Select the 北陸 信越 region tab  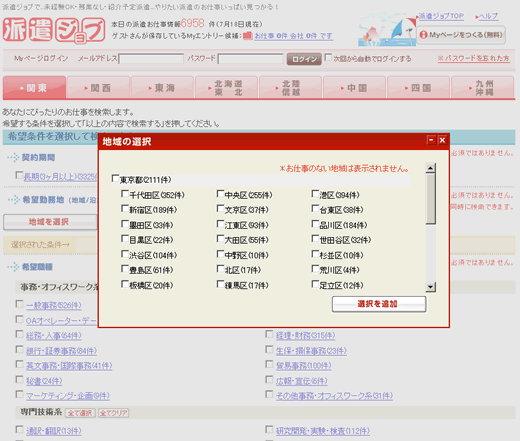(290, 88)
